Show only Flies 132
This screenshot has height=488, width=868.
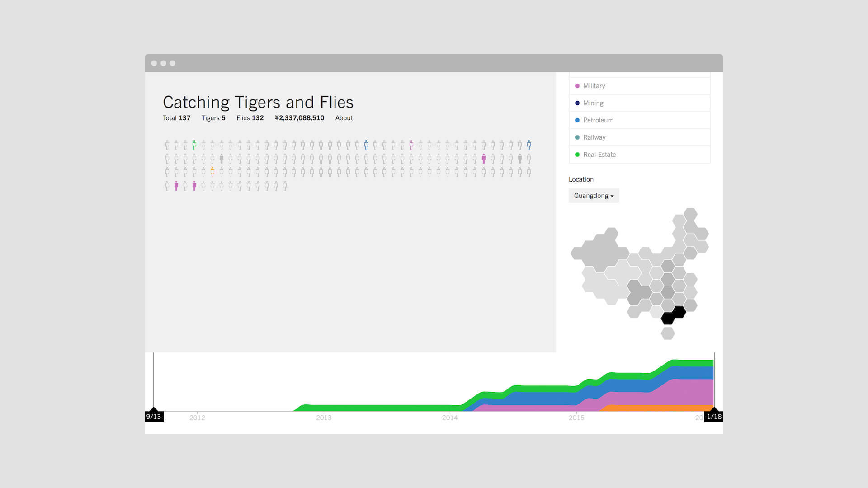(x=250, y=118)
